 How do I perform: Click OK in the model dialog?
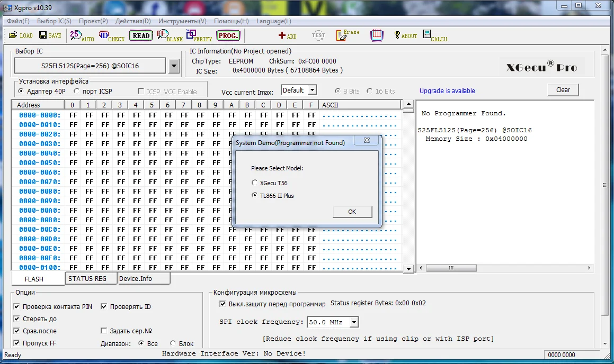tap(352, 212)
